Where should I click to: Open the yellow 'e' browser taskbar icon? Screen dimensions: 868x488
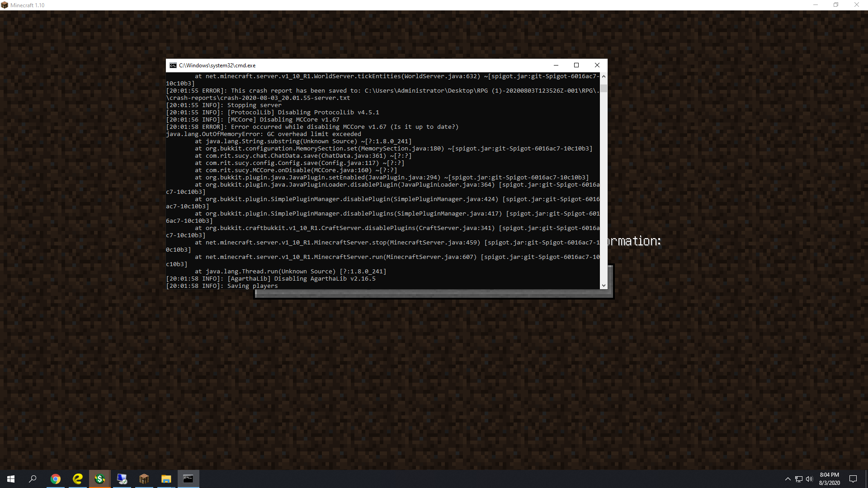point(77,479)
